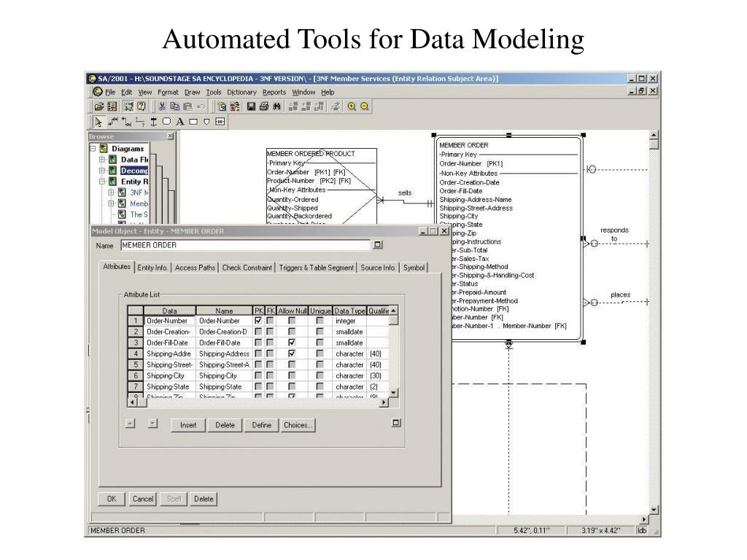Click the Choices... button
This screenshot has width=747, height=560.
tap(298, 426)
